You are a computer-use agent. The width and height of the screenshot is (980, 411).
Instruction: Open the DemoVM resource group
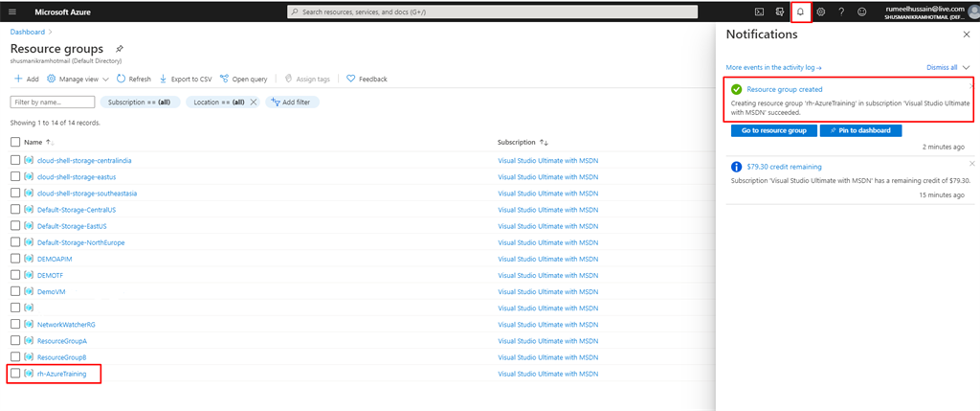(x=52, y=291)
